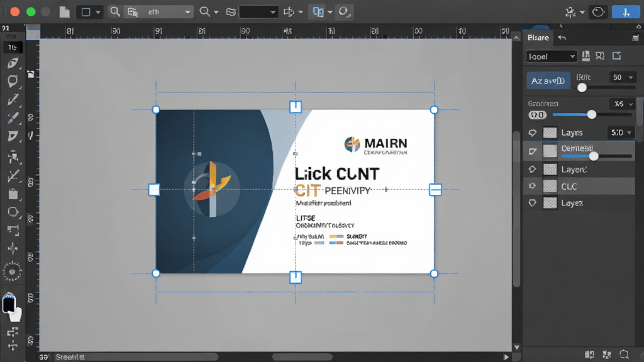The image size is (644, 362).
Task: Open the 50 value dropdown
Action: (x=622, y=77)
